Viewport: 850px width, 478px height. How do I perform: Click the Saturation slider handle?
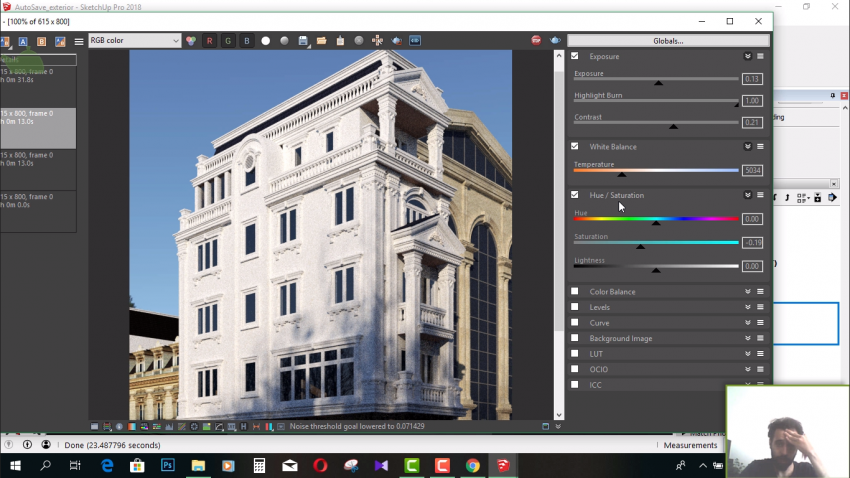click(x=640, y=247)
